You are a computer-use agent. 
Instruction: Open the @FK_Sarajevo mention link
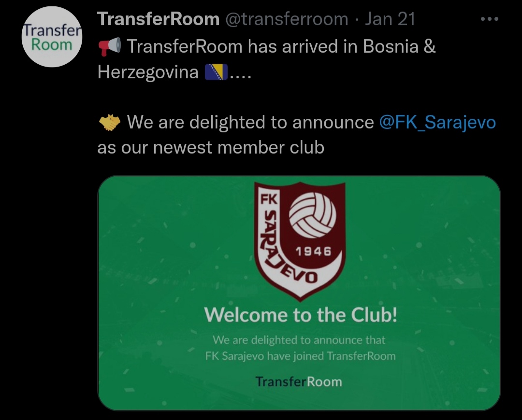click(x=437, y=122)
